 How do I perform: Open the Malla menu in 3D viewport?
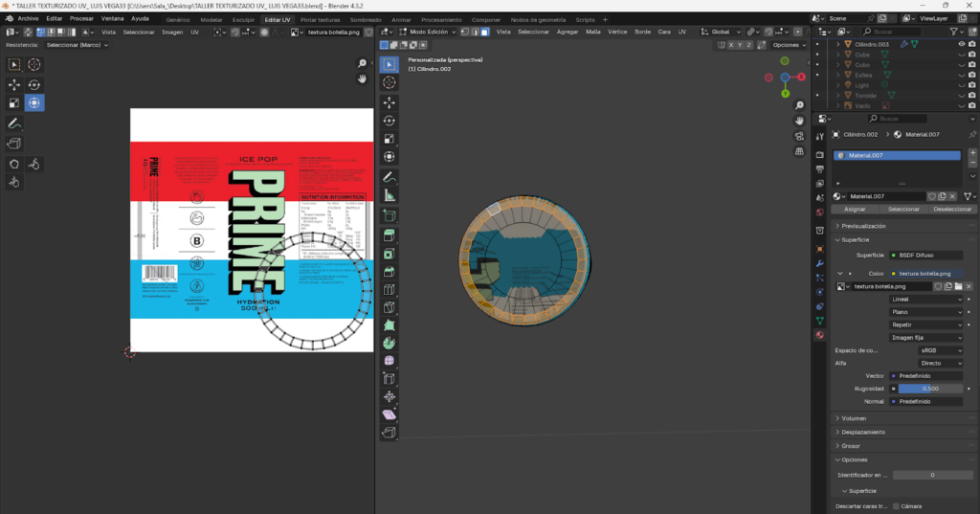tap(593, 32)
